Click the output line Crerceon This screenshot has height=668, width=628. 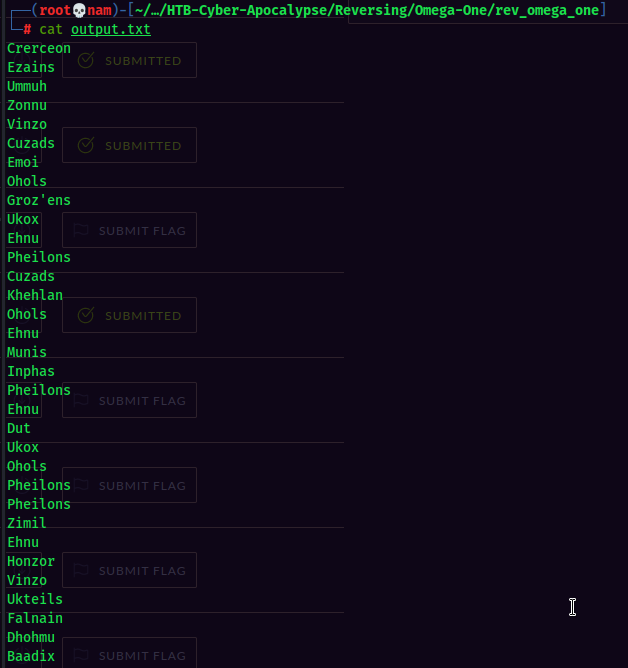pyautogui.click(x=39, y=48)
